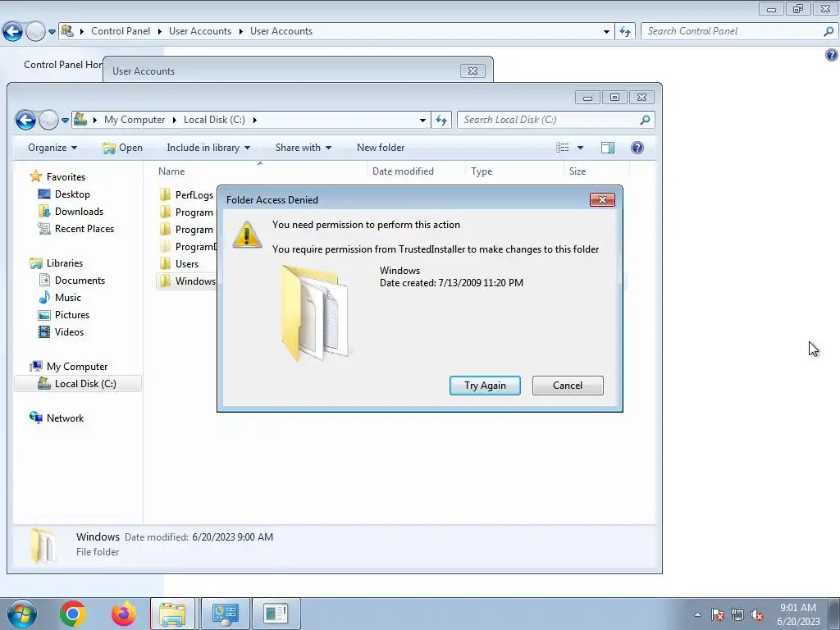840x630 pixels.
Task: Select Libraries in the navigation pane
Action: pyautogui.click(x=57, y=263)
